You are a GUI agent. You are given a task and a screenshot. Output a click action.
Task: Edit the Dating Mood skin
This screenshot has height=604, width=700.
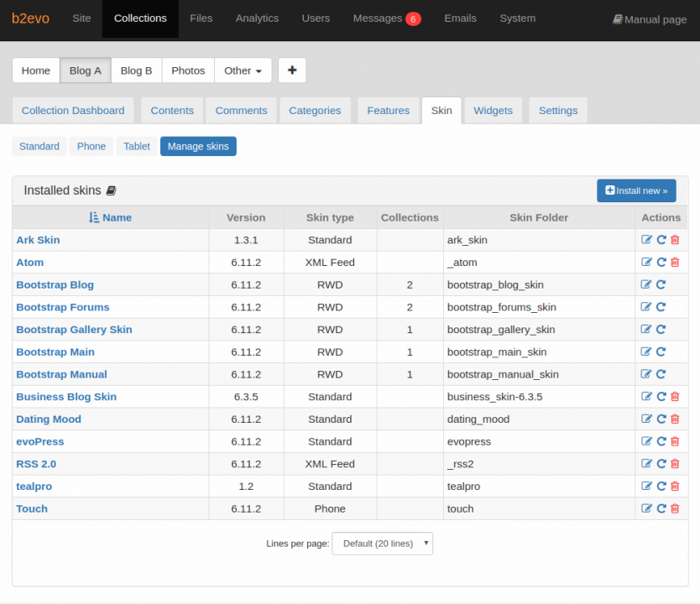click(646, 419)
